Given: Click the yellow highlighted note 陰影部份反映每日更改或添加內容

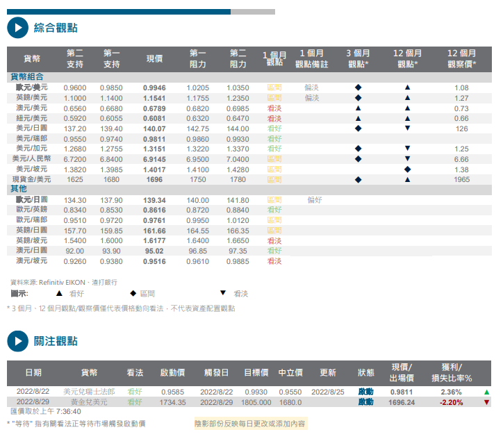Looking at the screenshot, I should [250, 423].
